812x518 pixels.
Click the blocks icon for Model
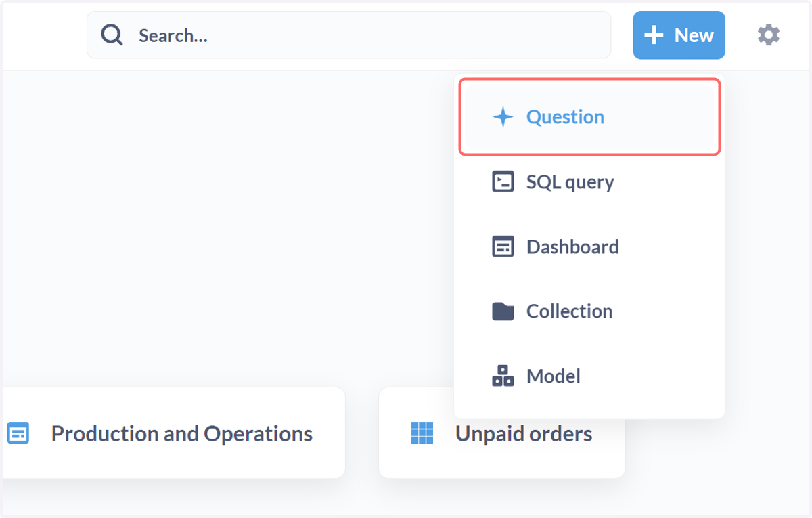point(503,376)
